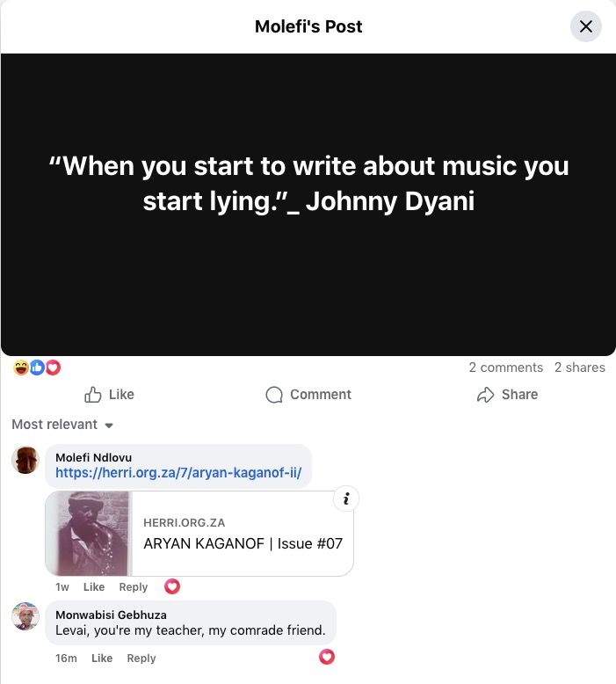Click the Comment speech bubble button
Screen dimensions: 616x684
pos(308,395)
